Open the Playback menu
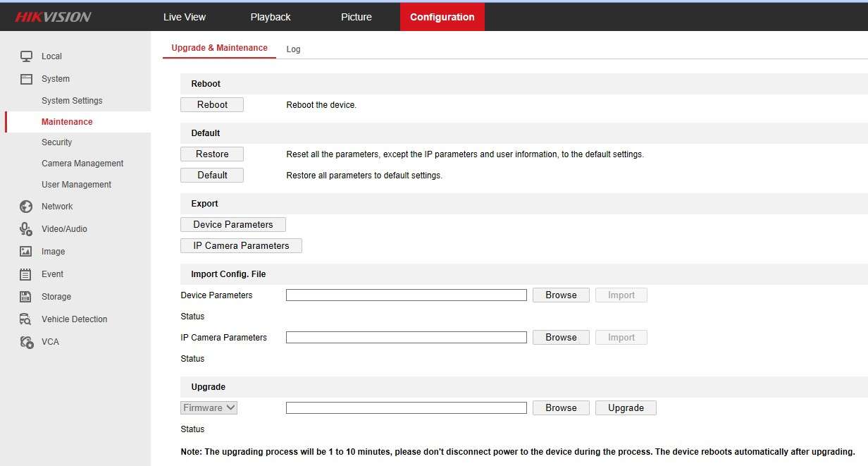The height and width of the screenshot is (466, 868). point(271,17)
